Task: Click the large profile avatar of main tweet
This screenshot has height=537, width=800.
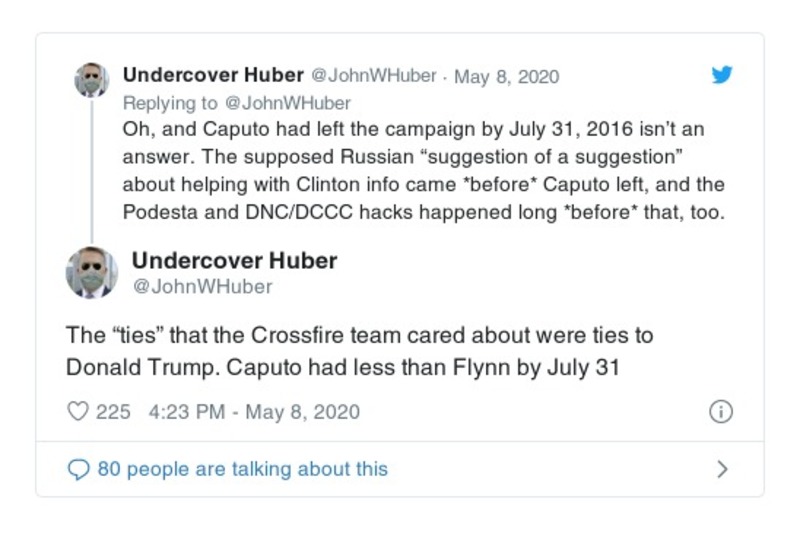Action: 92,272
